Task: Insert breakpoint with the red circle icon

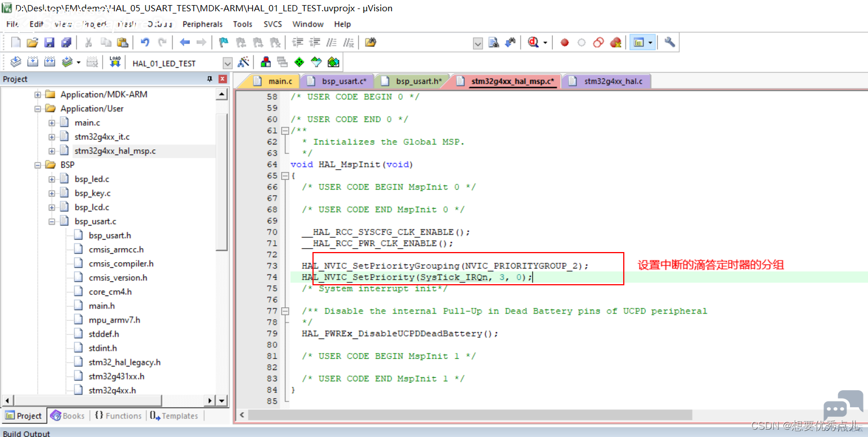Action: 565,42
